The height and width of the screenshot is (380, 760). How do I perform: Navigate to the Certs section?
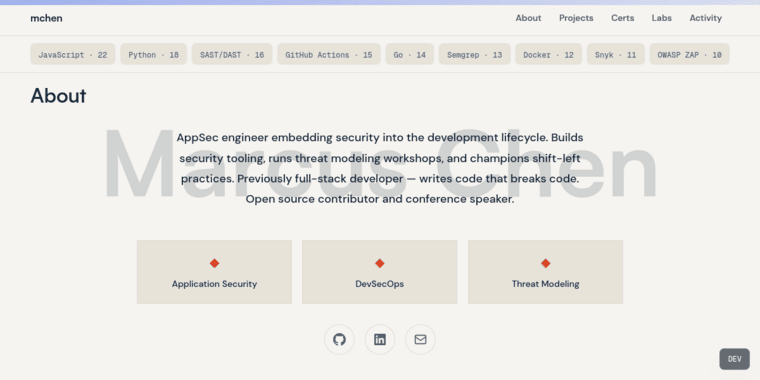pyautogui.click(x=622, y=18)
